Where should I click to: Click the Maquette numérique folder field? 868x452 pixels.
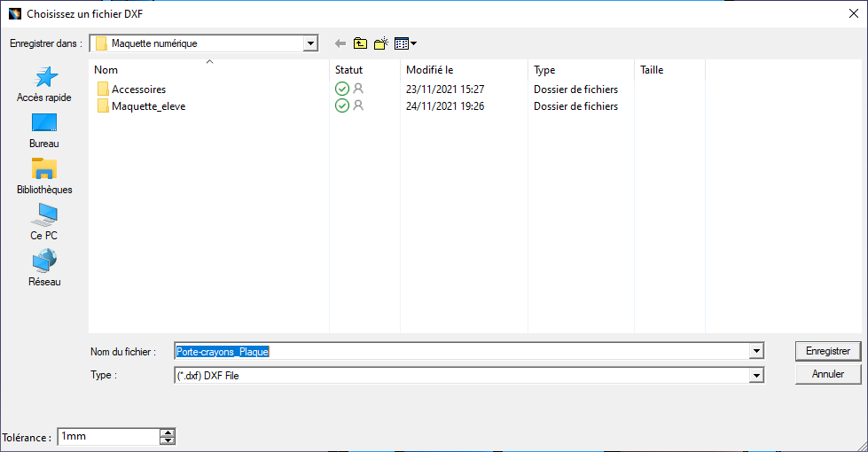click(198, 43)
